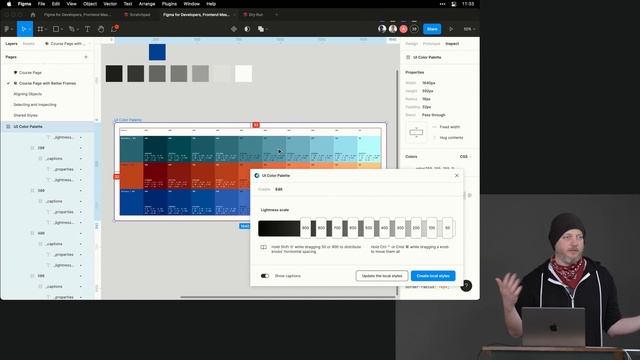
Task: Click the tip icon beside the Shift hint
Action: (x=264, y=247)
